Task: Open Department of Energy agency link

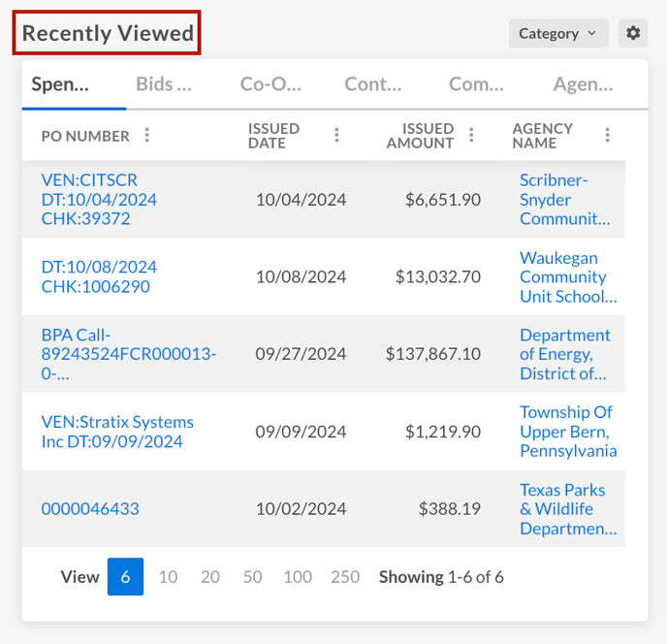Action: 565,354
